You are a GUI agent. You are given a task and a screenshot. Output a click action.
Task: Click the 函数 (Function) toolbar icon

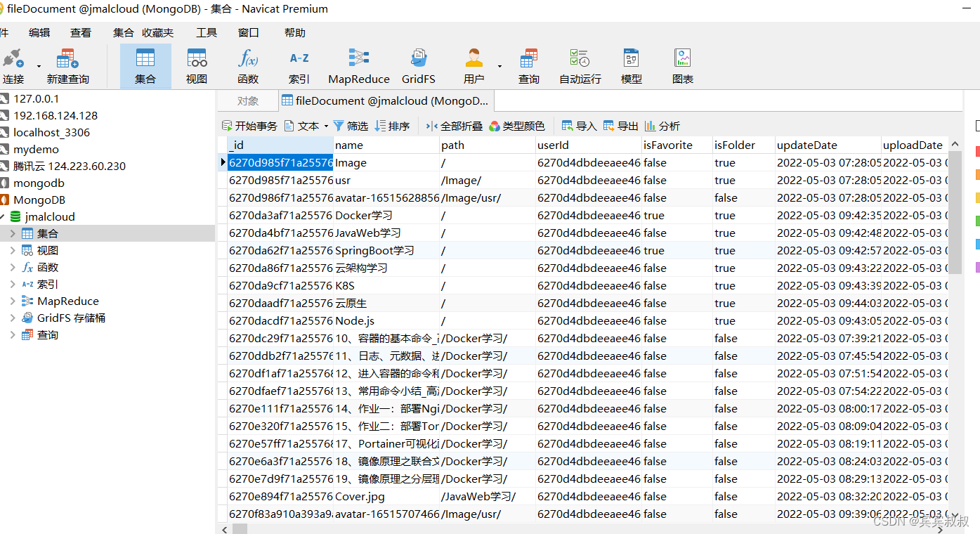[248, 66]
